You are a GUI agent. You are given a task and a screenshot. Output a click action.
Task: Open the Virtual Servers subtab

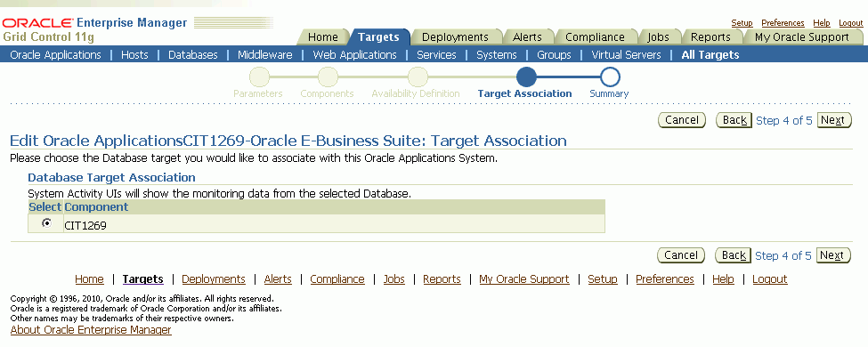626,55
